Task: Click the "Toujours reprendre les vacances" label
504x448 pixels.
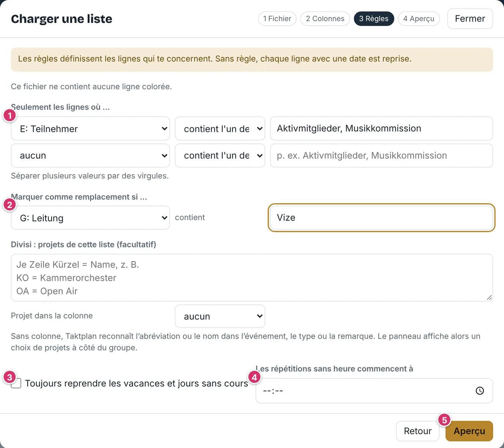Action: (136, 383)
